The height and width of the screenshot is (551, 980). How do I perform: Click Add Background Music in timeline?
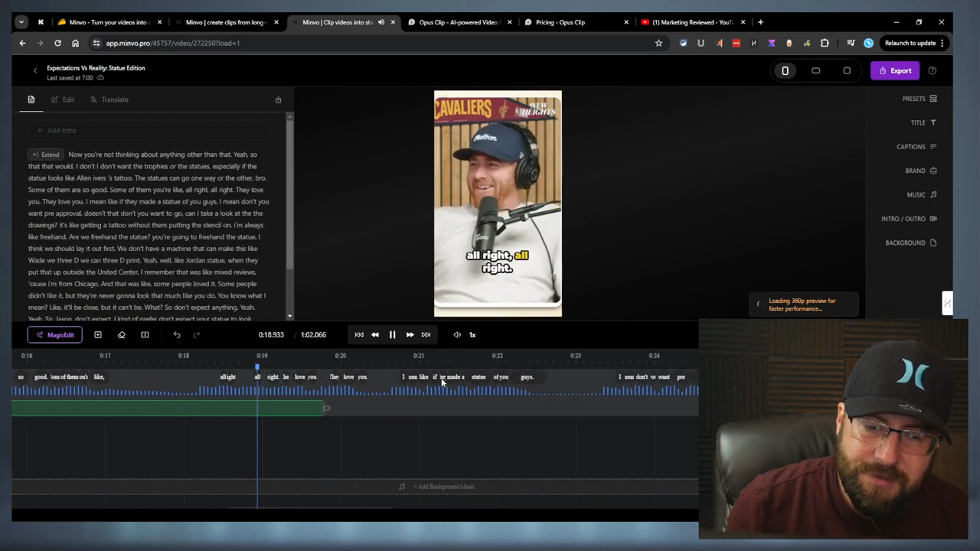(x=437, y=487)
